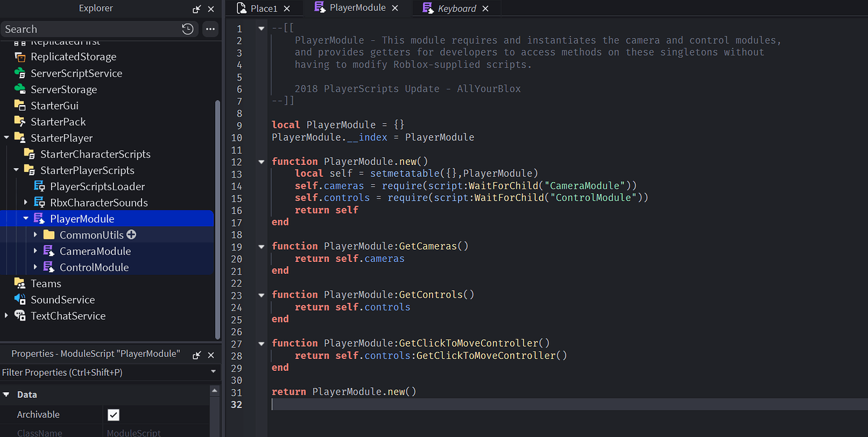Click the Archivable property label
The width and height of the screenshot is (868, 437).
[x=38, y=414]
